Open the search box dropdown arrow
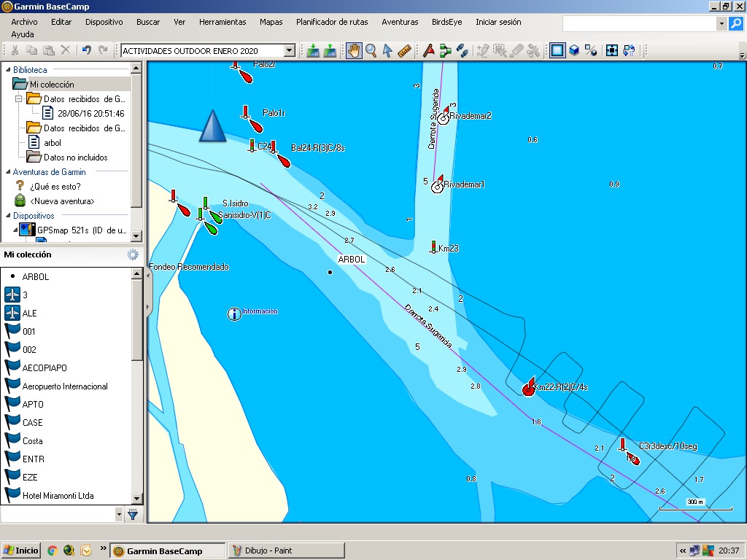 click(721, 23)
